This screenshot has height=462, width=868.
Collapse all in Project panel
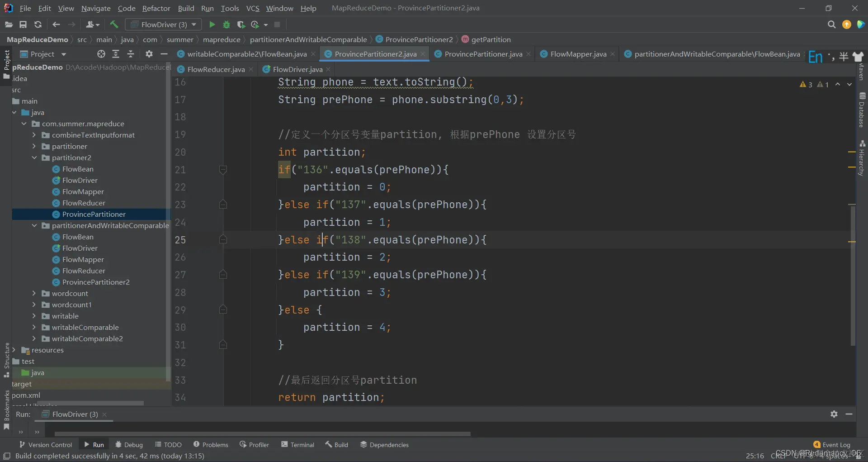point(131,54)
